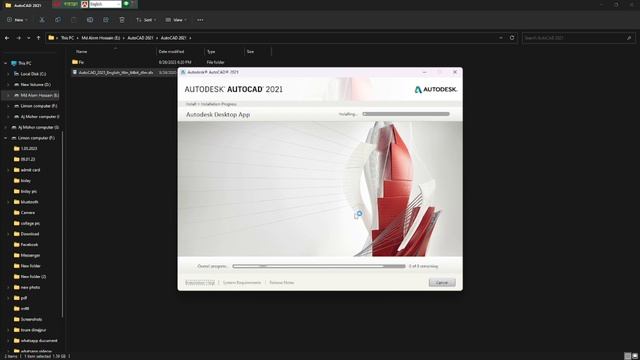The image size is (640, 360).
Task: Expand the Download folder node
Action: coord(8,234)
